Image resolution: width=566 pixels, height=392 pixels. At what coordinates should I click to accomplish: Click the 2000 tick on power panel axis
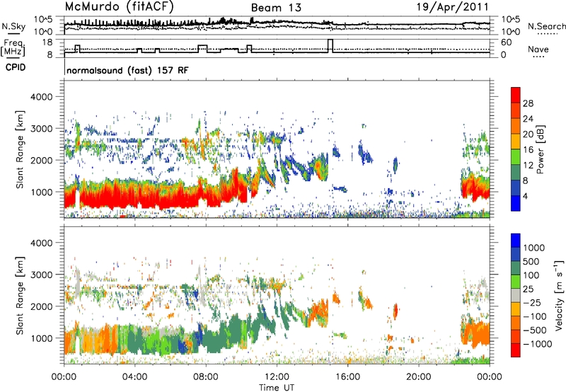point(41,160)
